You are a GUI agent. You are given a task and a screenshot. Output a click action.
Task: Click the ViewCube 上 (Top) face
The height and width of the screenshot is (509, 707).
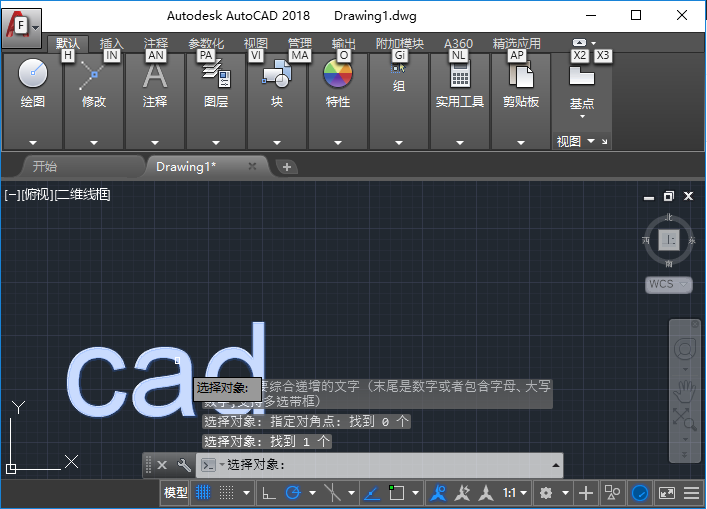pyautogui.click(x=669, y=239)
